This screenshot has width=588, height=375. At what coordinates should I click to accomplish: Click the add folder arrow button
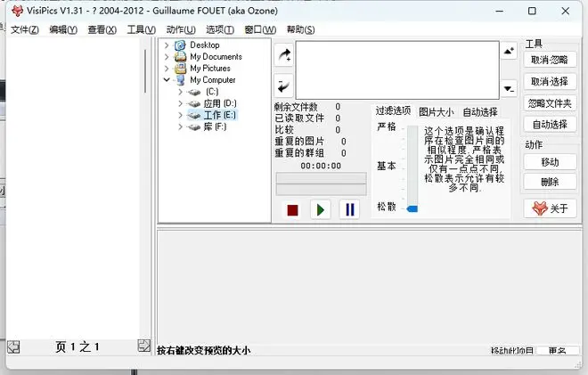tap(283, 54)
